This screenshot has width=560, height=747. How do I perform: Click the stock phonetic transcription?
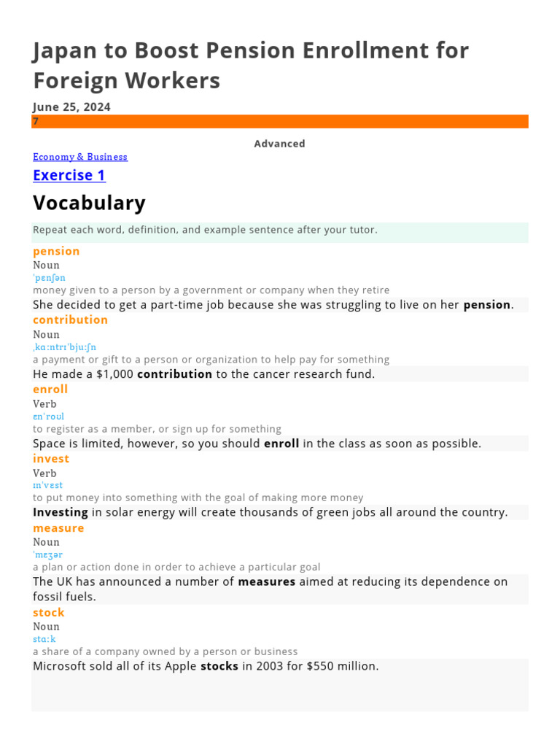[44, 639]
